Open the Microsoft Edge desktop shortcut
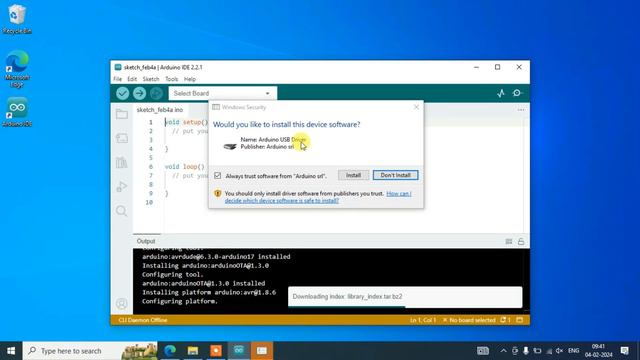 point(17,69)
